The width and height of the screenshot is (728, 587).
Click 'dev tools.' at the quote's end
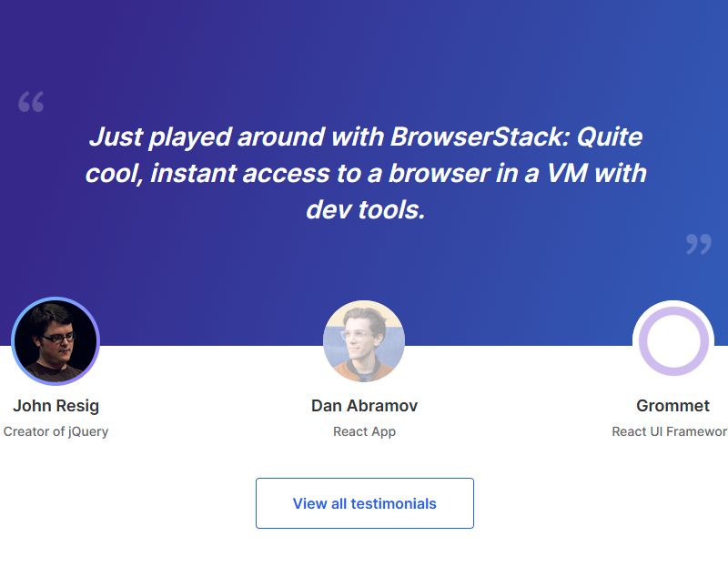(x=365, y=209)
